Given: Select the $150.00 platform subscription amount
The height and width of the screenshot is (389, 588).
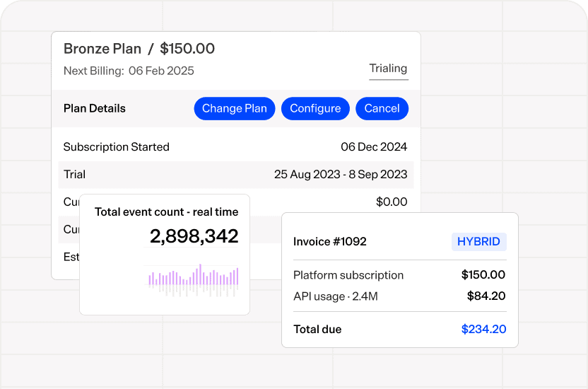Looking at the screenshot, I should (483, 274).
